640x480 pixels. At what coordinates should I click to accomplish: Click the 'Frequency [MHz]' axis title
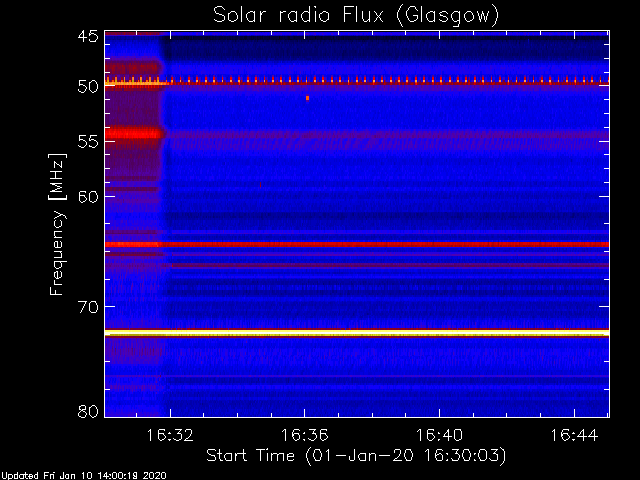[x=57, y=224]
